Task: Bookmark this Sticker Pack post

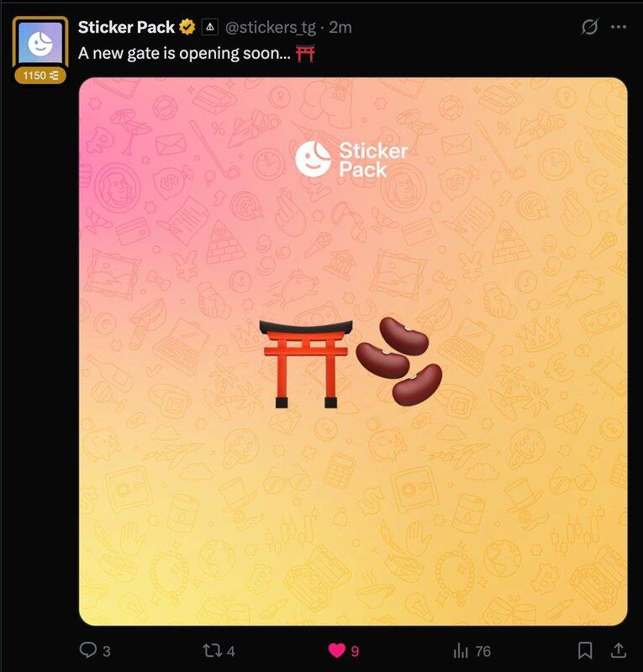Action: [x=585, y=650]
